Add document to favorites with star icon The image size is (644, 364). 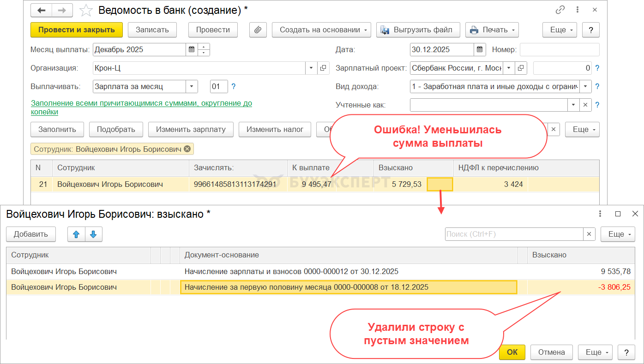point(85,10)
